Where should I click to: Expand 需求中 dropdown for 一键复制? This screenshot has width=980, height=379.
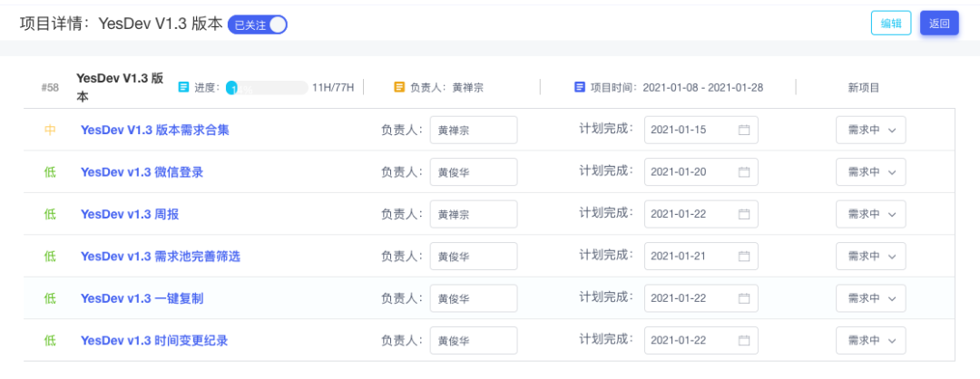pyautogui.click(x=870, y=298)
